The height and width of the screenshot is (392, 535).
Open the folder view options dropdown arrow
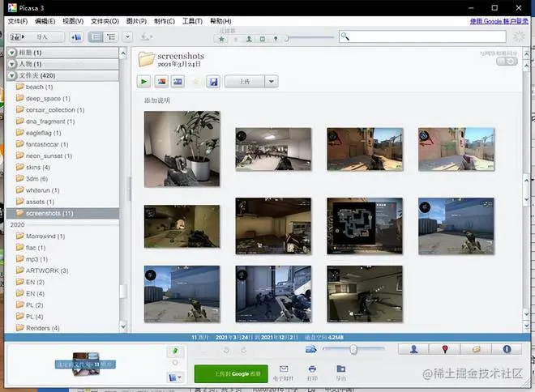127,36
